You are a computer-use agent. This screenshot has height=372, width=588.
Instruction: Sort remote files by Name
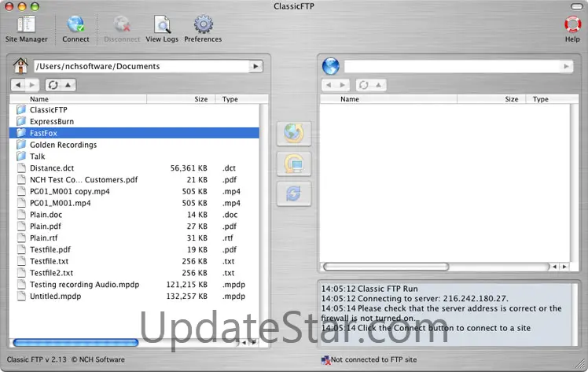coord(388,99)
